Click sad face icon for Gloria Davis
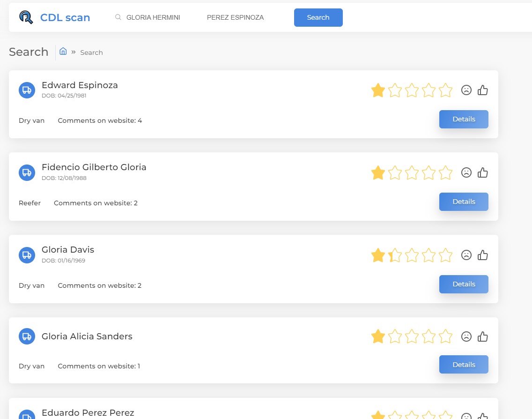The image size is (532, 419). pos(466,255)
